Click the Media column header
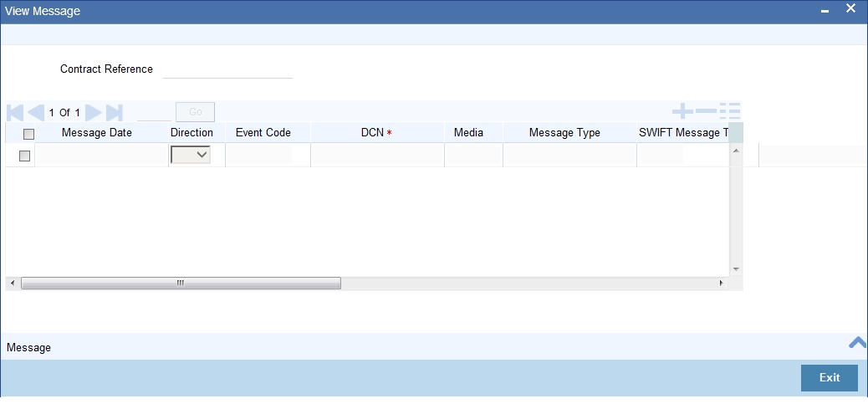868x404 pixels. (x=468, y=133)
